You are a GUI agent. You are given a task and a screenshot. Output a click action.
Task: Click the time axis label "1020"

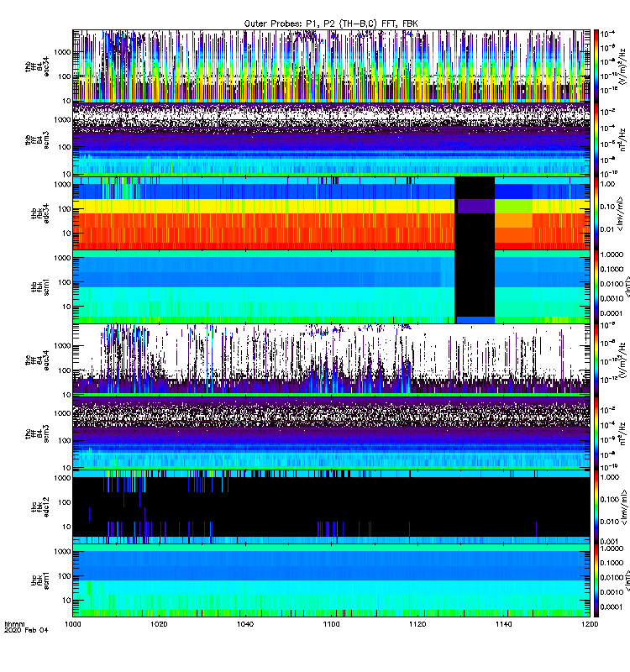(159, 624)
